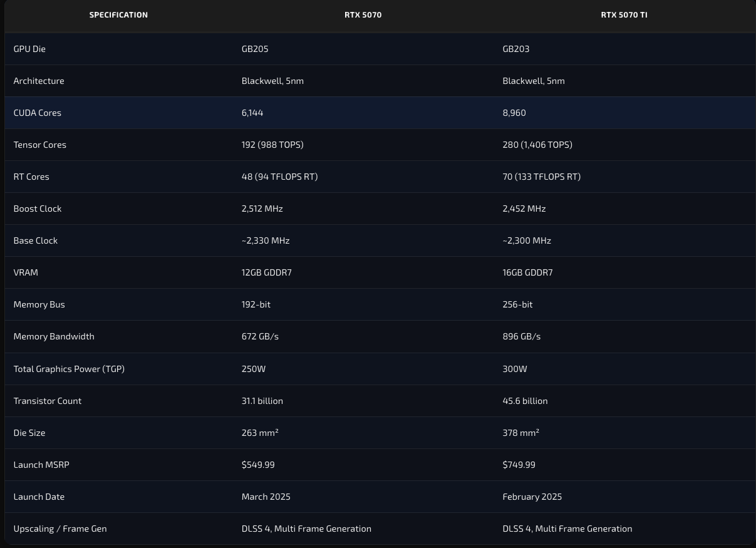Select the 8,960 CUDA cores value
Viewport: 756px width, 548px height.
514,113
